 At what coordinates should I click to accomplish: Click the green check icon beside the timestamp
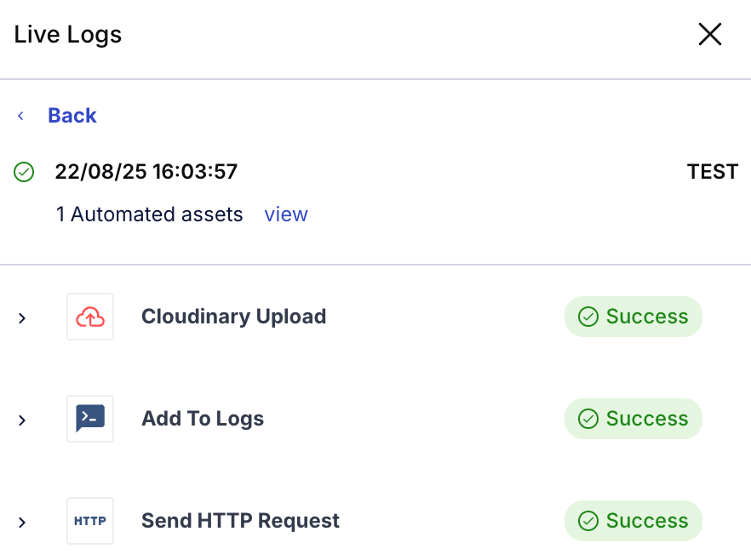point(23,171)
